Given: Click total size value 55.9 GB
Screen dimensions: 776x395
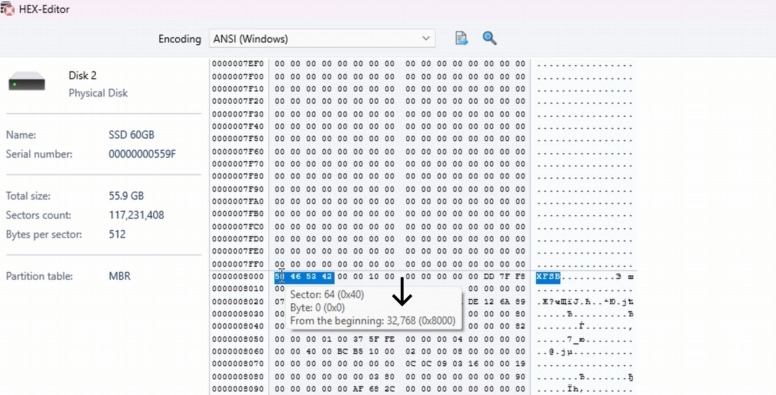Looking at the screenshot, I should coord(126,196).
